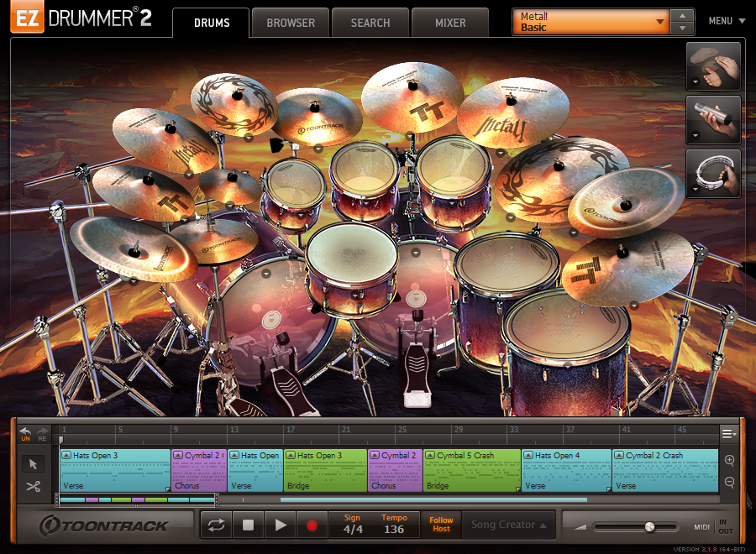Undo the last action
This screenshot has width=756, height=554.
pos(25,434)
